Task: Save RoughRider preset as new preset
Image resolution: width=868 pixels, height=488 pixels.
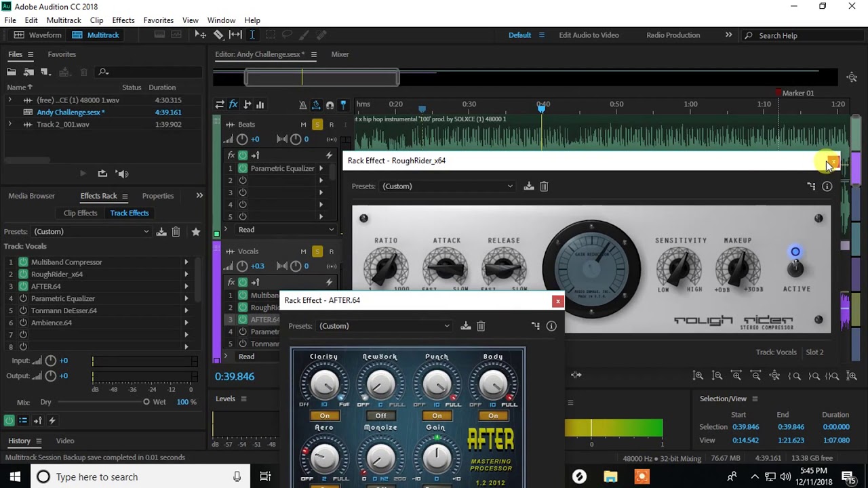Action: pyautogui.click(x=529, y=186)
